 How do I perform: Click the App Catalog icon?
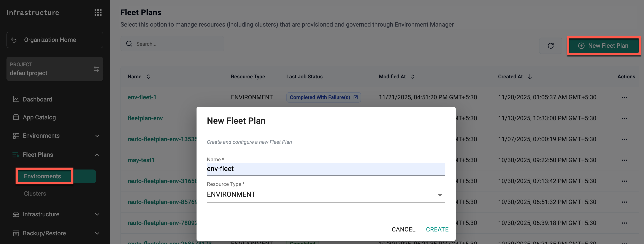16,117
